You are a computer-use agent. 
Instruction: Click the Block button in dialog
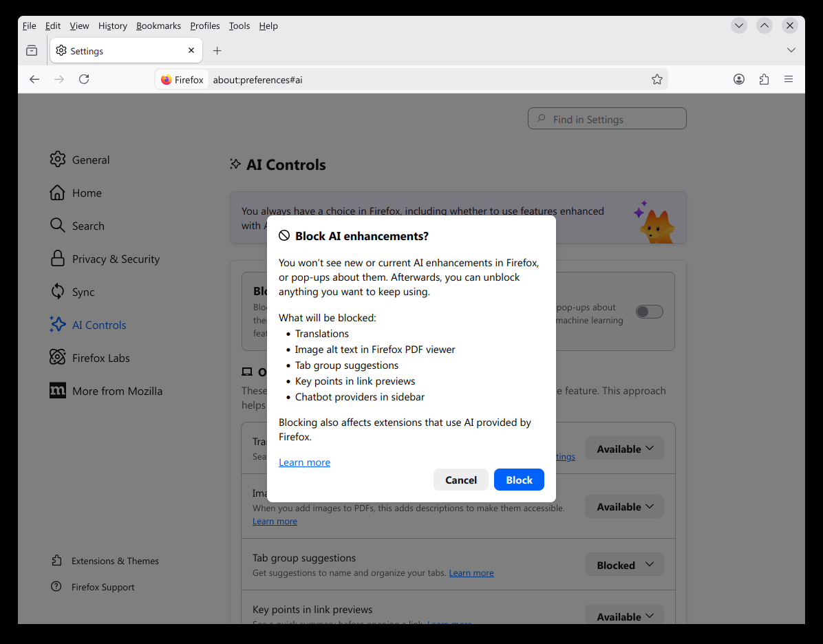click(519, 480)
